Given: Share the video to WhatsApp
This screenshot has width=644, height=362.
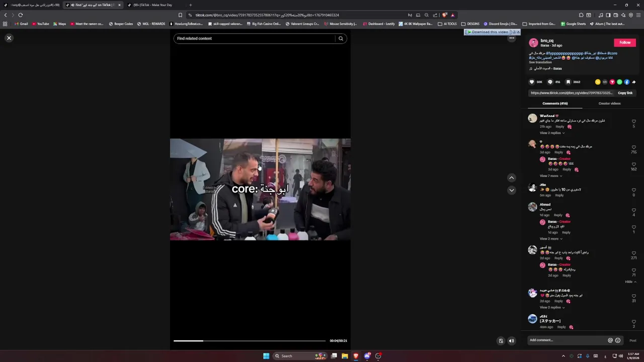Looking at the screenshot, I should pos(619,82).
